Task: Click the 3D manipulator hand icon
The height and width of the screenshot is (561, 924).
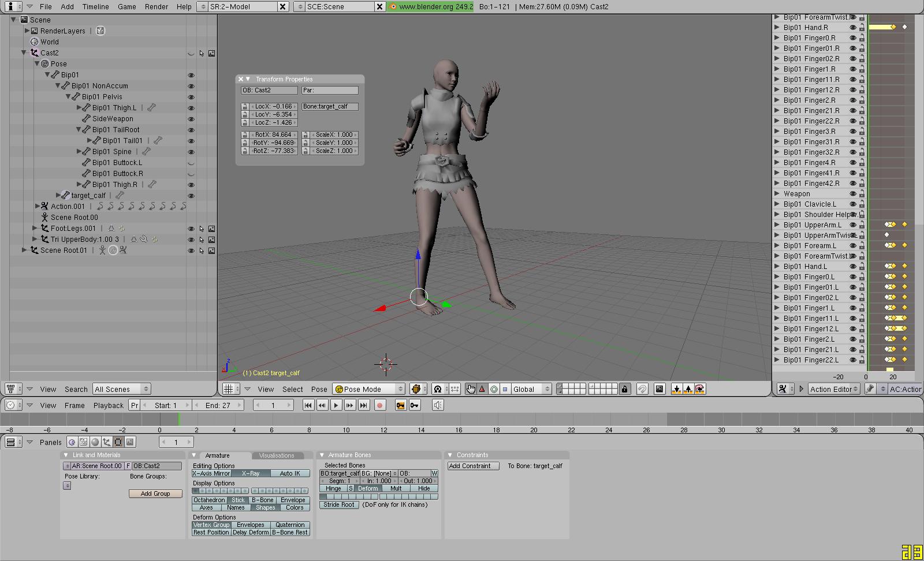Action: 471,389
